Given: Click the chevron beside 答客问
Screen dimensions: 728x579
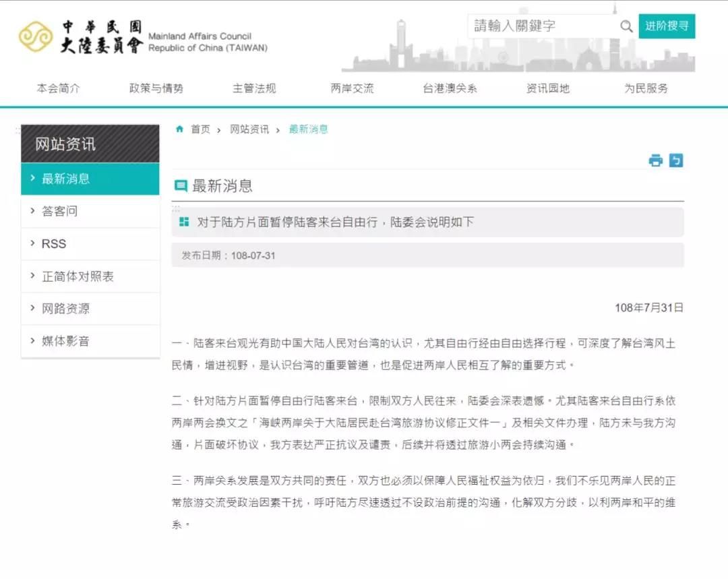Looking at the screenshot, I should (32, 211).
